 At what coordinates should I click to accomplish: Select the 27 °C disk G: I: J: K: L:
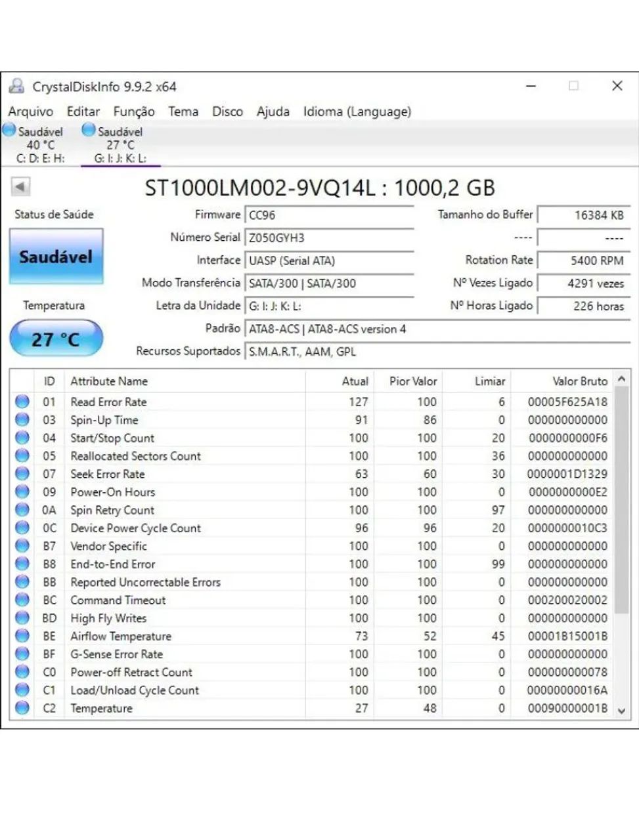120,144
